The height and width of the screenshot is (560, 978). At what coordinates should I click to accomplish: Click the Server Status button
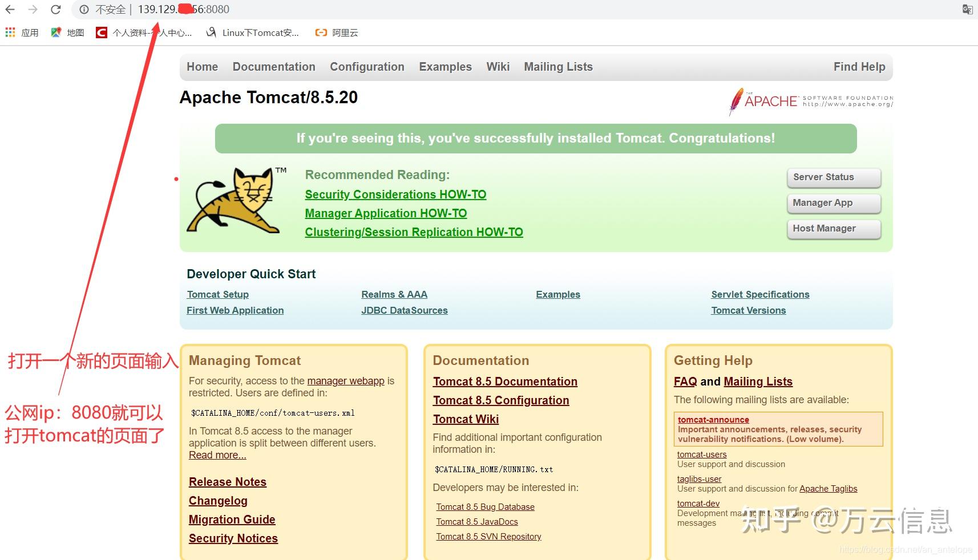click(x=834, y=177)
